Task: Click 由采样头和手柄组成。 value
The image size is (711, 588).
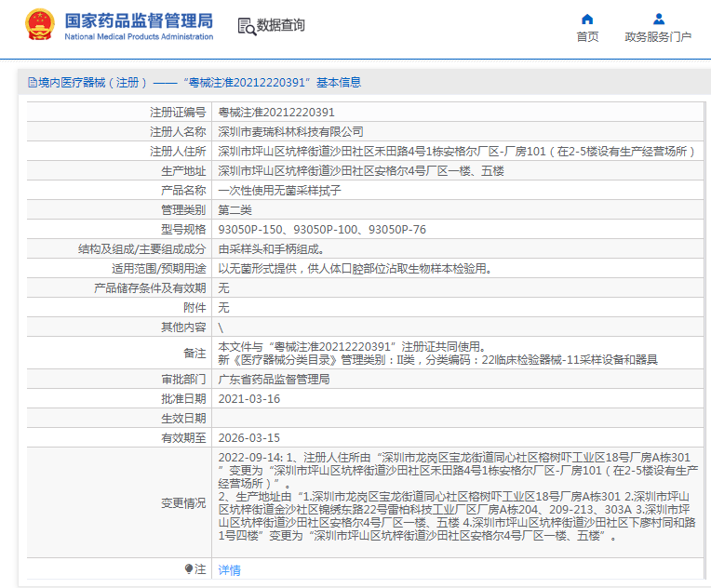Action: 271,249
